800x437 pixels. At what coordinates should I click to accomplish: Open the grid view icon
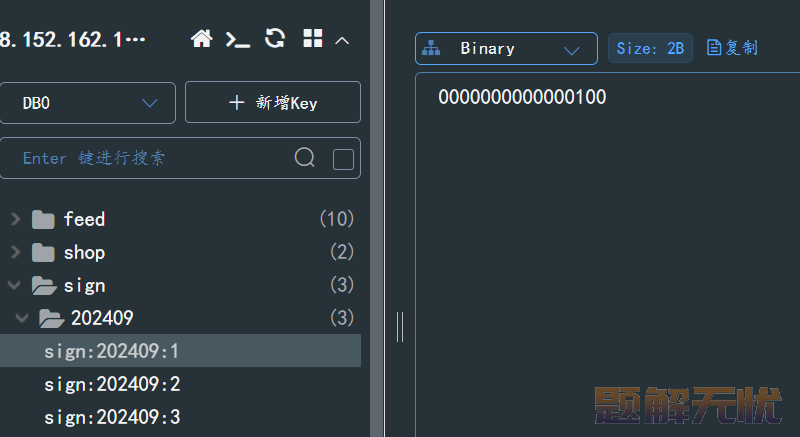pyautogui.click(x=313, y=38)
